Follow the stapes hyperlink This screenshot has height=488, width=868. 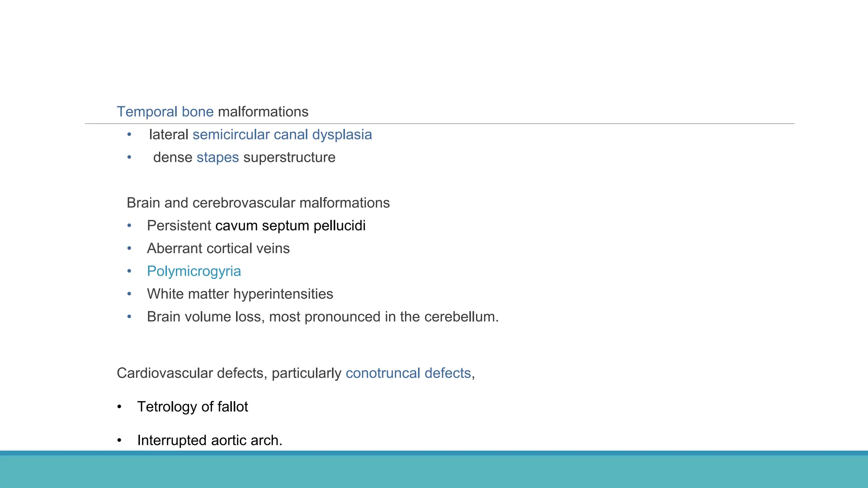[x=217, y=158]
